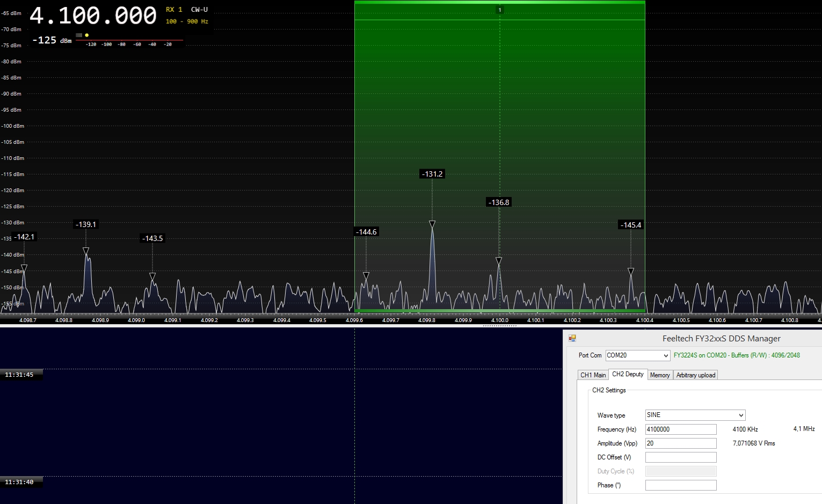The height and width of the screenshot is (504, 822).
Task: Click the -144.6 peak marker label
Action: click(x=367, y=232)
